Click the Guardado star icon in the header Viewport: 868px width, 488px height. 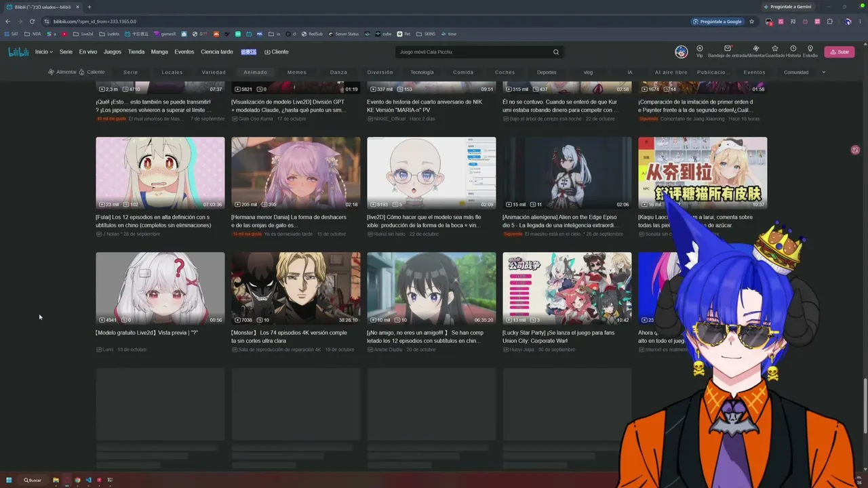pos(775,49)
